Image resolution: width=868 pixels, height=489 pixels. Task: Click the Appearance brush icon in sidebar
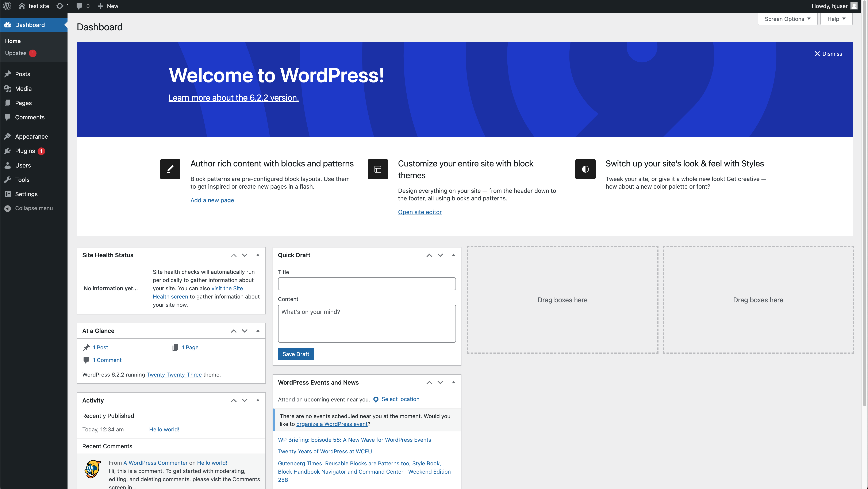8,136
